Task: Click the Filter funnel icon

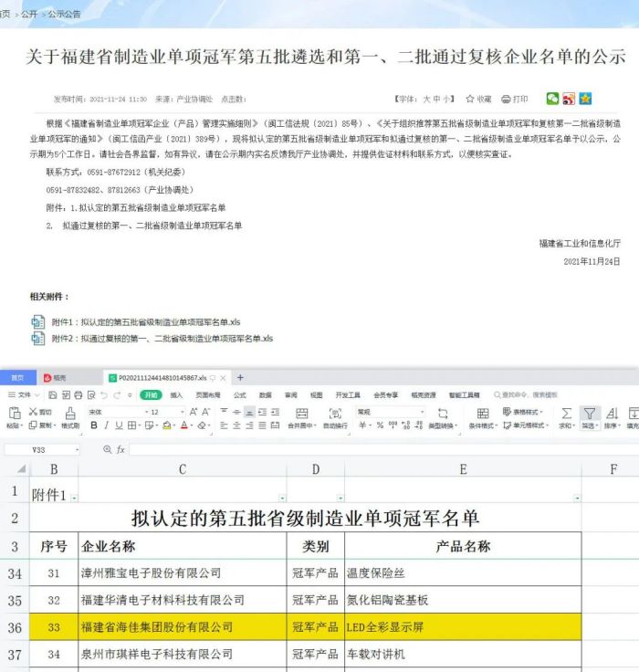Action: 590,414
